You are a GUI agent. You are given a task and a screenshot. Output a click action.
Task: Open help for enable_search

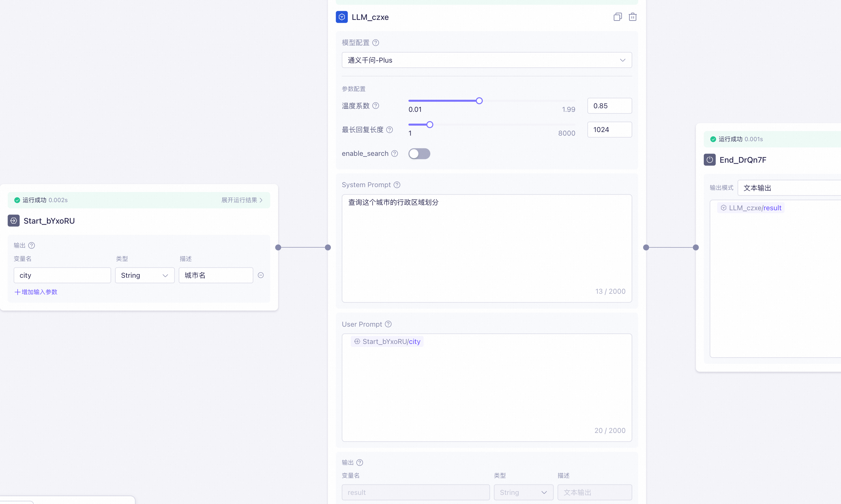pos(394,154)
